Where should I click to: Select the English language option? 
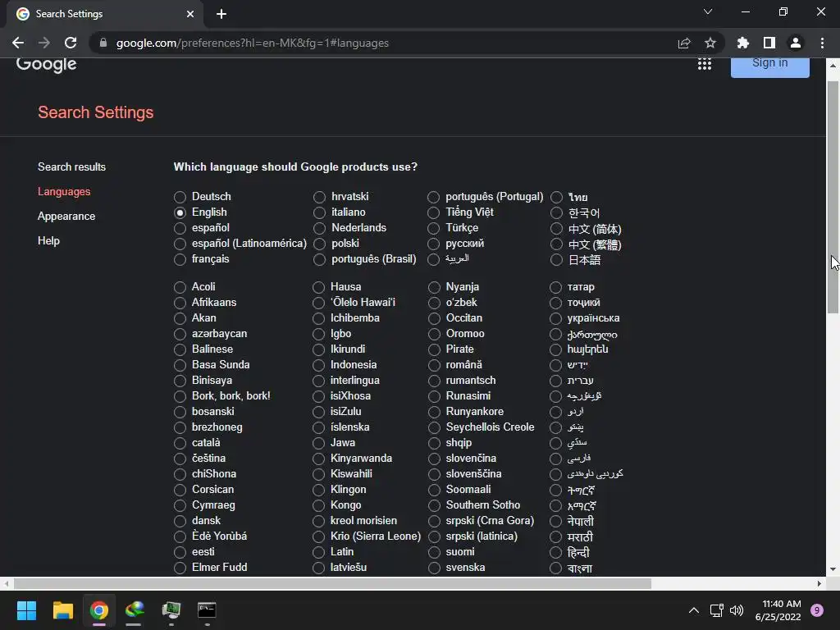click(180, 212)
